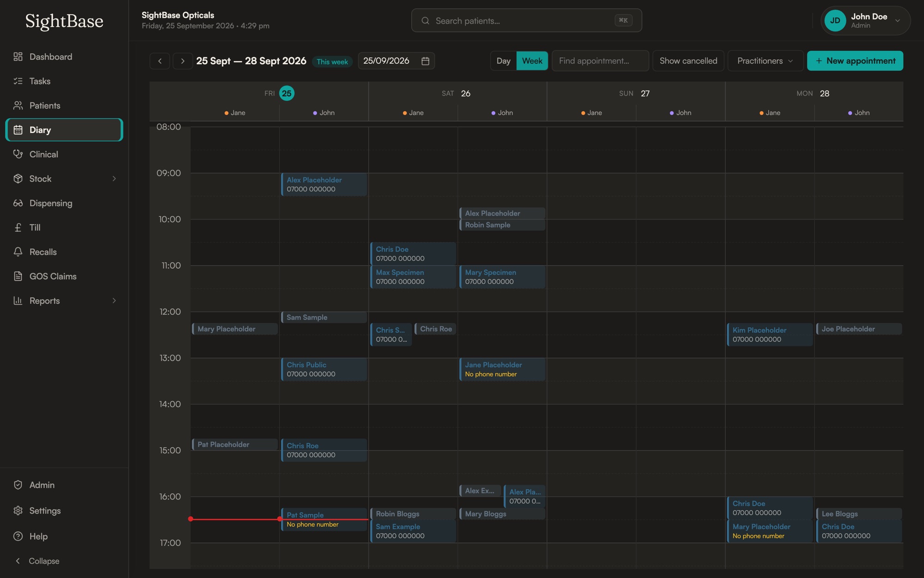Open the John Doe account menu chevron

[898, 20]
